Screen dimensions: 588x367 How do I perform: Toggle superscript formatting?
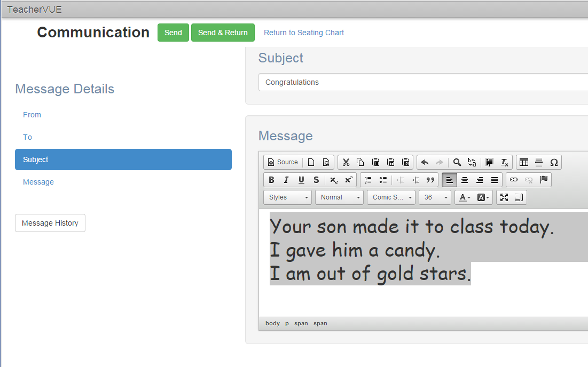(349, 180)
